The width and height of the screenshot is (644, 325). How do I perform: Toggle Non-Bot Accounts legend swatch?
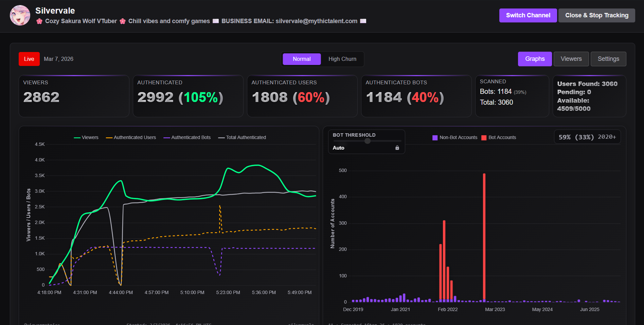tap(435, 138)
